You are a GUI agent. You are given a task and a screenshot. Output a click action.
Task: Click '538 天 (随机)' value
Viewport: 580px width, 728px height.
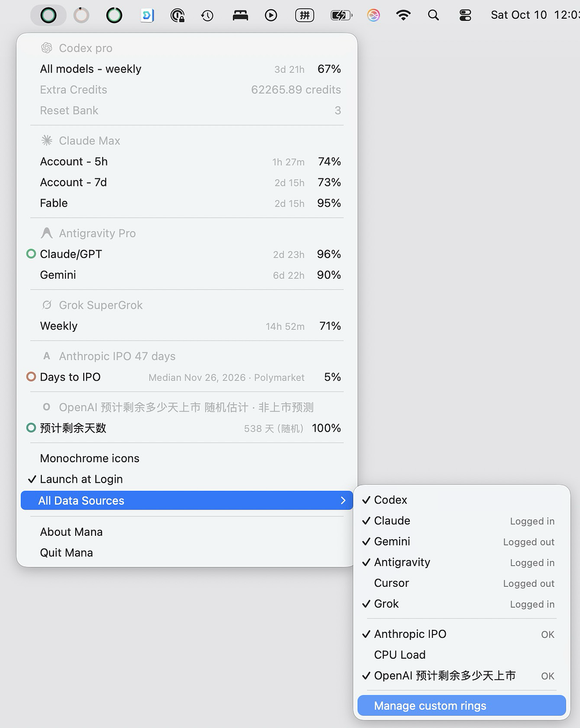click(274, 428)
